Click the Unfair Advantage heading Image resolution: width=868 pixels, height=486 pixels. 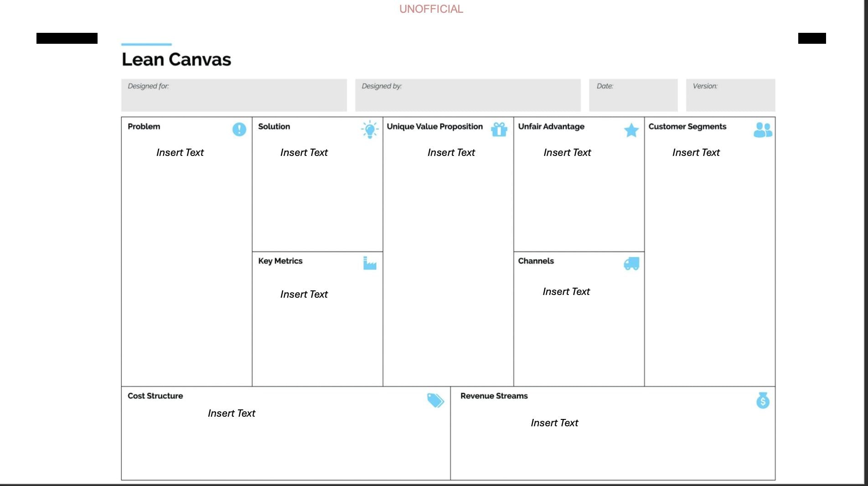(x=551, y=126)
